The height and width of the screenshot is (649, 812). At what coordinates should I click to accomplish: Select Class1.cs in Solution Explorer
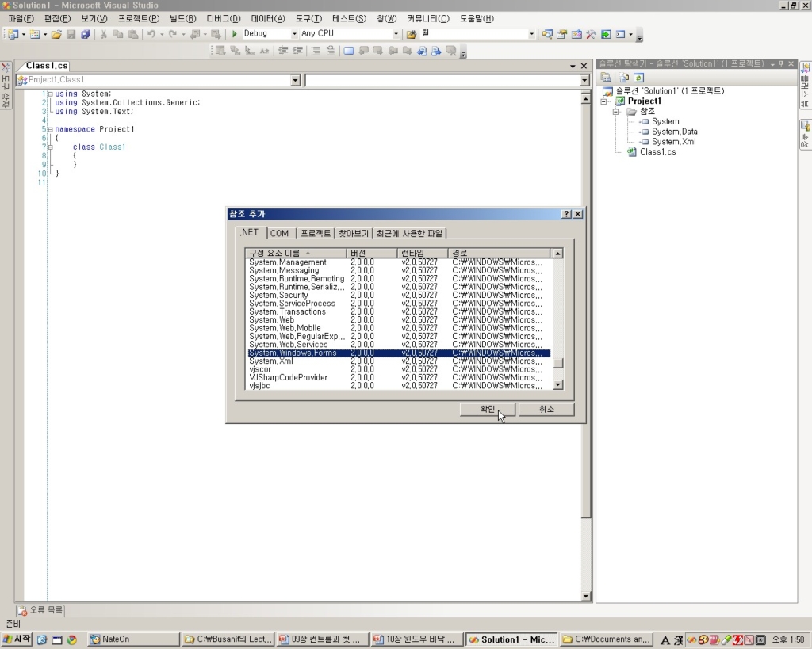657,151
